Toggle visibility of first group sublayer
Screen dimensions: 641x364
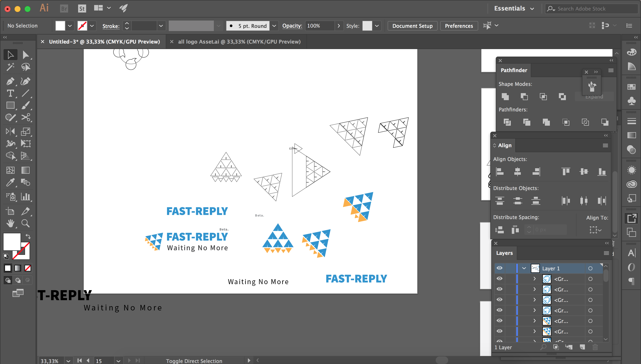500,279
